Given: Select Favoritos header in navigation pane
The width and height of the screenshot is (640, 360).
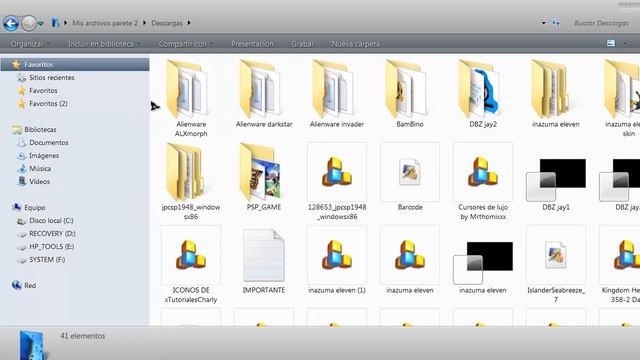Looking at the screenshot, I should [75, 64].
